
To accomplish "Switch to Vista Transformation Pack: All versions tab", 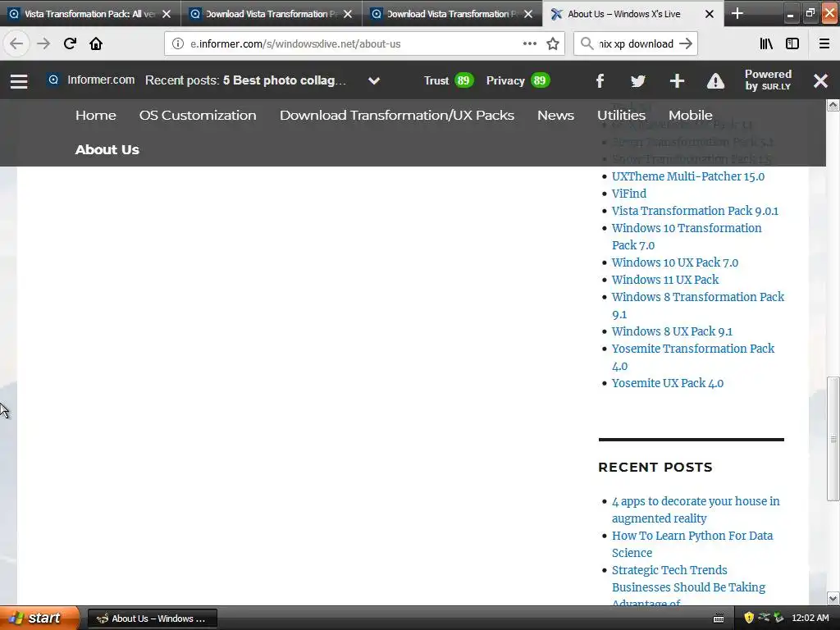I will 90,14.
